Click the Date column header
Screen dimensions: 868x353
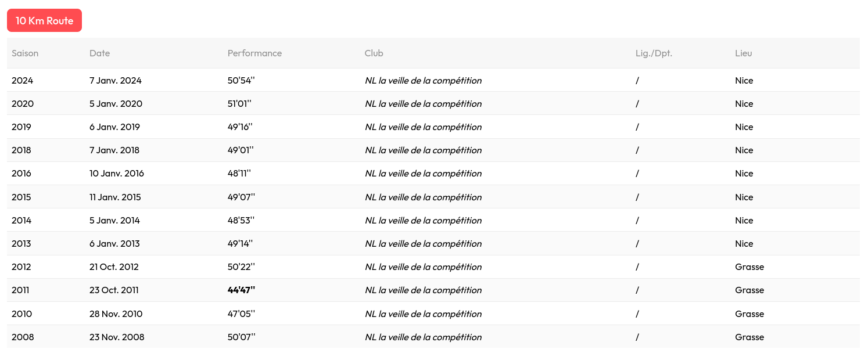click(99, 53)
